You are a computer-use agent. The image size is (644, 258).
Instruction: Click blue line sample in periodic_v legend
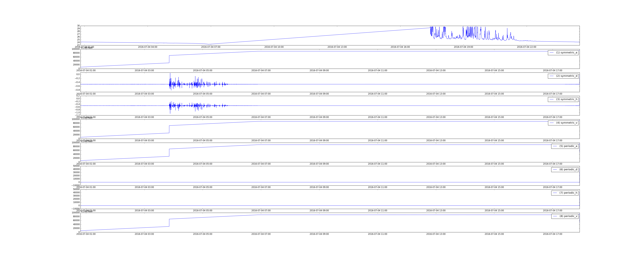(555, 216)
